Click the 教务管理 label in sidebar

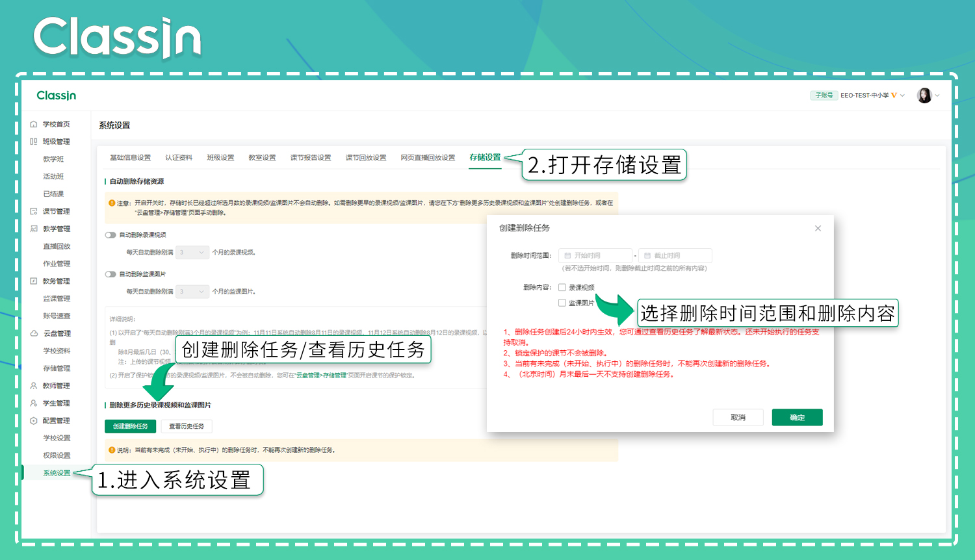pos(57,281)
